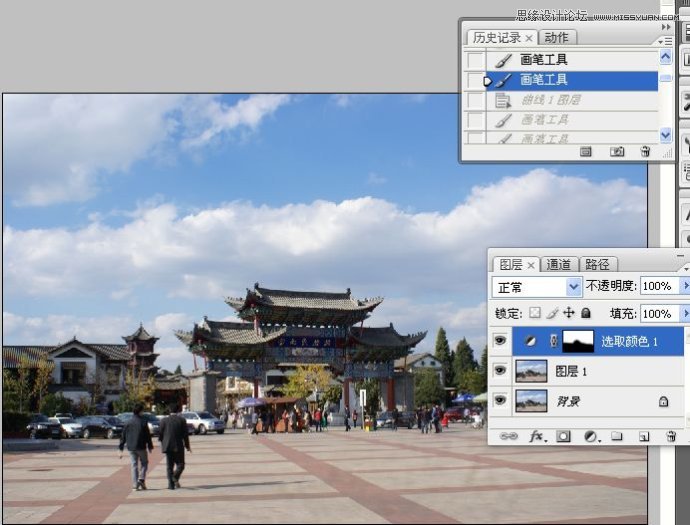Click the mask link icon on 选取颜色 1
This screenshot has height=525, width=690.
click(x=554, y=341)
